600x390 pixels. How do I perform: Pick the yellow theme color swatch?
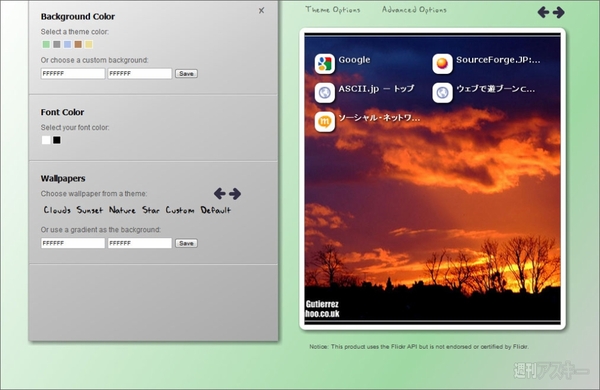pyautogui.click(x=89, y=44)
